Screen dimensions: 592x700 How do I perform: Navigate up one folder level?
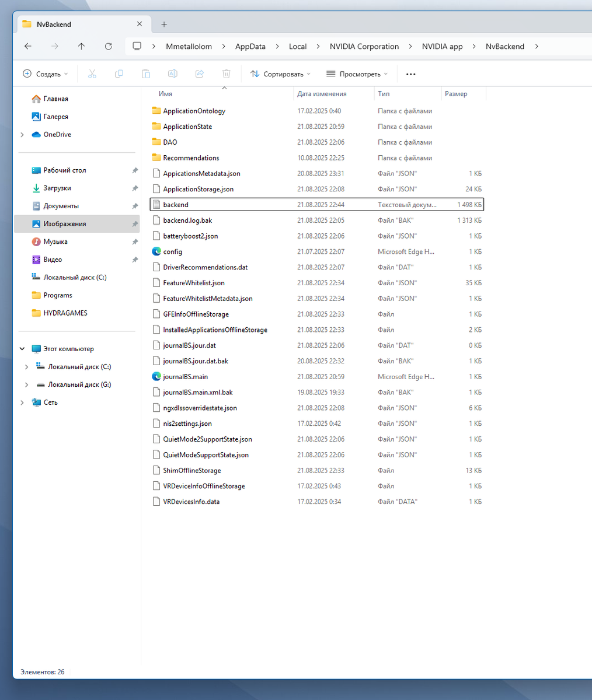[x=81, y=46]
